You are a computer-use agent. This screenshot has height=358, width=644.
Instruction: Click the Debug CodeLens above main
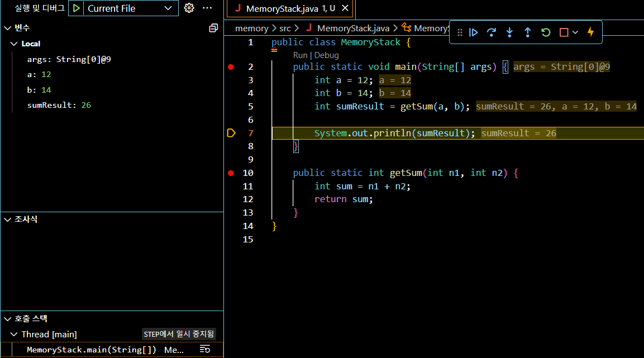tap(327, 55)
